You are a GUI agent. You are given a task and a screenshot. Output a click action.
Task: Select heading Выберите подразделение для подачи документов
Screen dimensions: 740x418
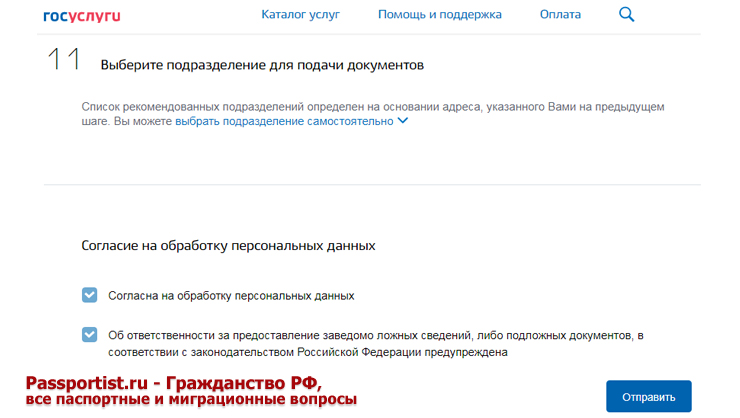click(262, 65)
